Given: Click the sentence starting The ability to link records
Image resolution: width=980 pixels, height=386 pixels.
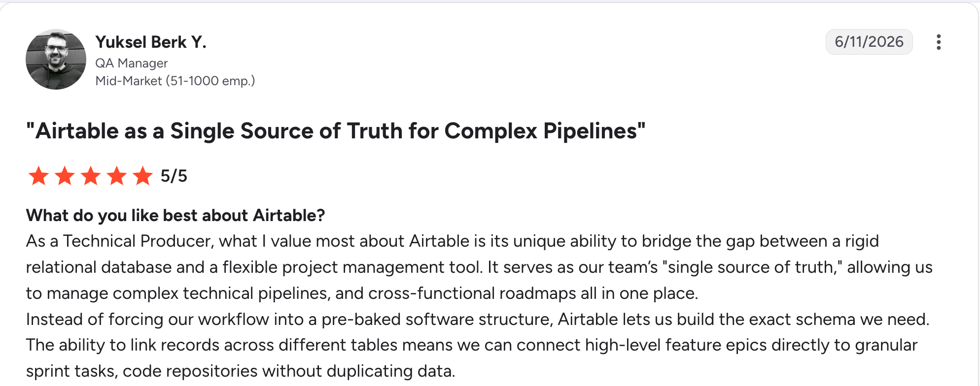Looking at the screenshot, I should (x=472, y=358).
